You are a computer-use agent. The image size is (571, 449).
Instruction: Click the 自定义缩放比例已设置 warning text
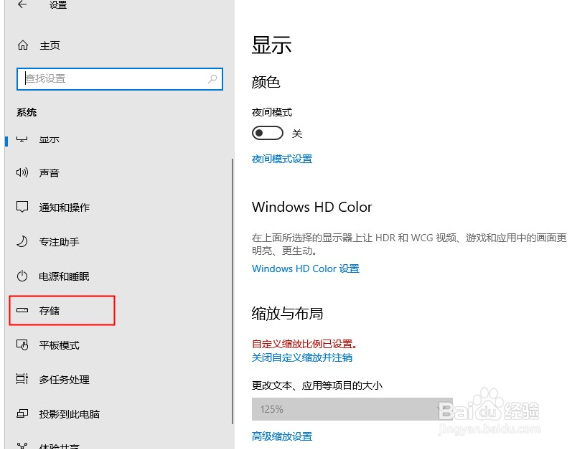pos(304,343)
